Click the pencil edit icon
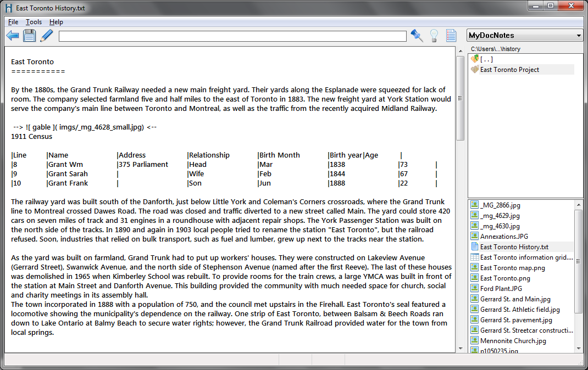This screenshot has height=370, width=588. pos(47,36)
